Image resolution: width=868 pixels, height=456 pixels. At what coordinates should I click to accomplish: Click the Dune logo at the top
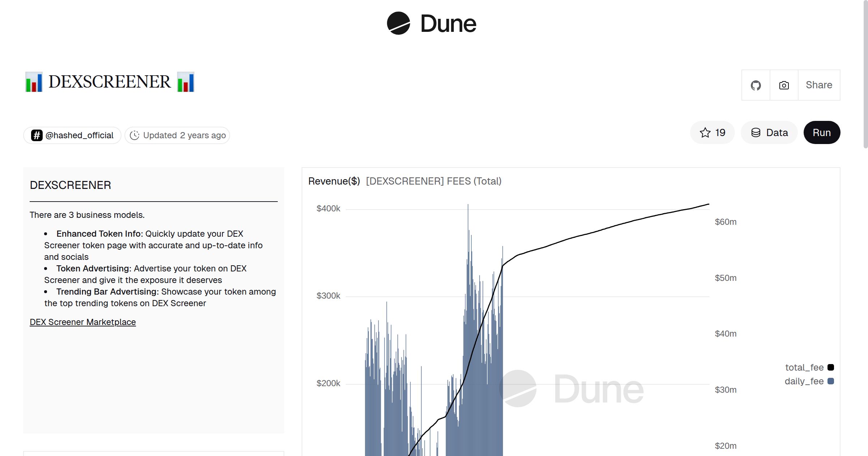coord(432,24)
